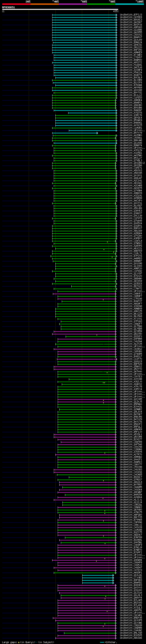The width and height of the screenshot is (146, 644).
Task: Select hit UniRef100_Q42967
Action: point(131,22)
